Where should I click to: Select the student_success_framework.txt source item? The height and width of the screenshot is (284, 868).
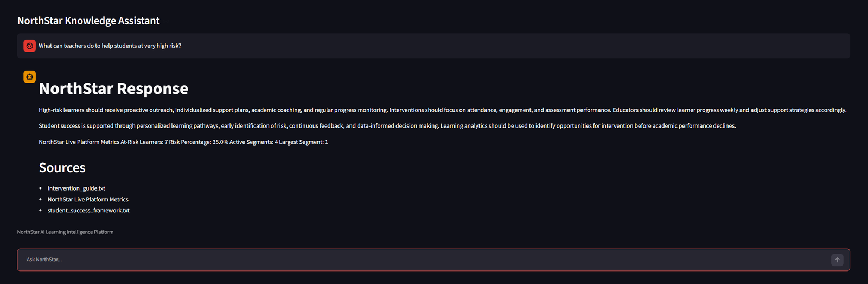pyautogui.click(x=88, y=211)
